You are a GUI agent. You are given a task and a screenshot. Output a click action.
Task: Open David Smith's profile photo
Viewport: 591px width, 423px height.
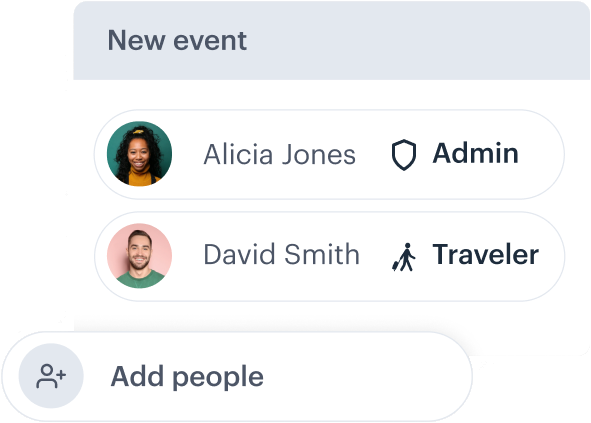pyautogui.click(x=139, y=256)
